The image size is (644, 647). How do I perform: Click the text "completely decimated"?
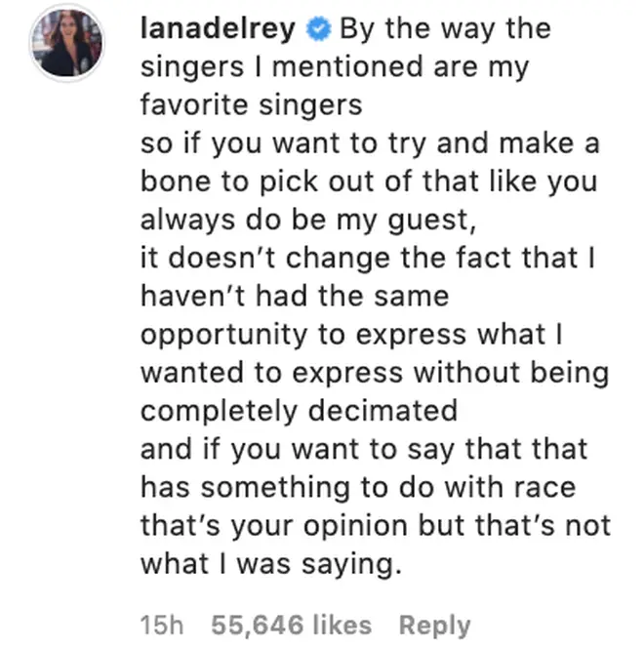point(300,411)
